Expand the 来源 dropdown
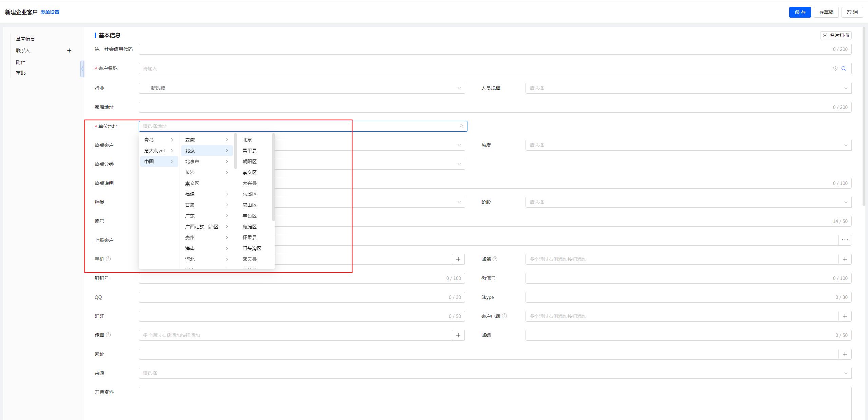868x420 pixels. coord(495,373)
